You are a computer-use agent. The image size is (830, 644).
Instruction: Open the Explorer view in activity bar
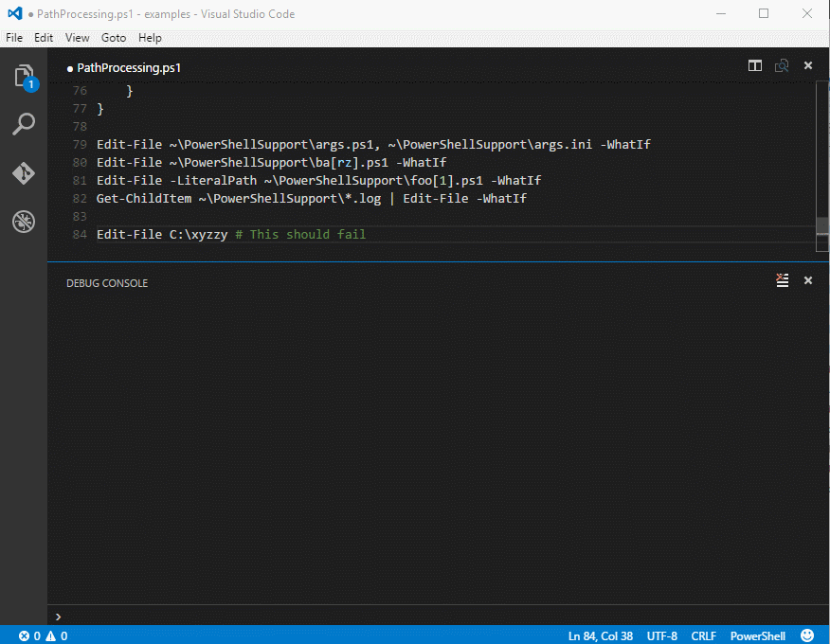24,77
